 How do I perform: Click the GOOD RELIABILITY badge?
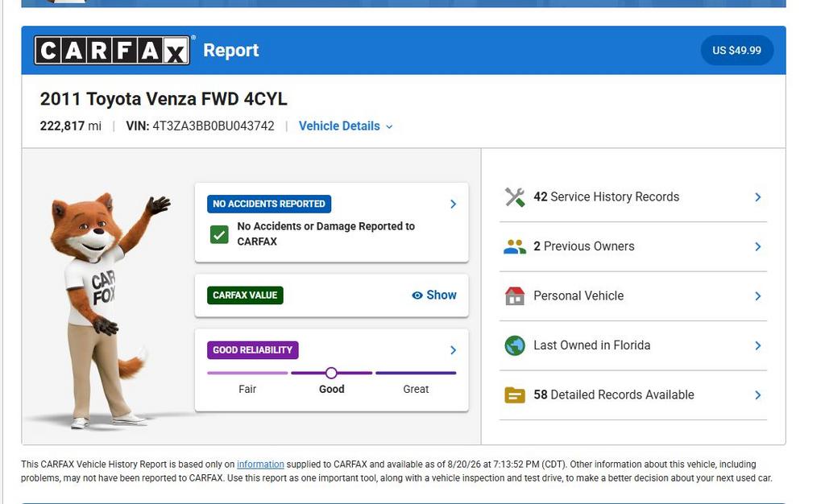pos(252,350)
